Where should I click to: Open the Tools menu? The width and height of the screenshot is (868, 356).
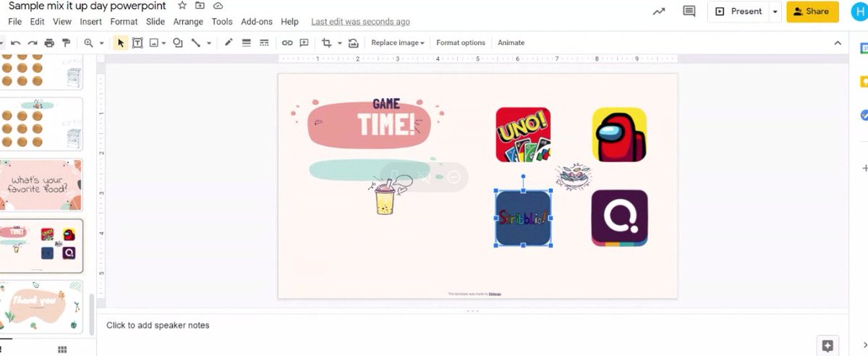click(x=222, y=22)
